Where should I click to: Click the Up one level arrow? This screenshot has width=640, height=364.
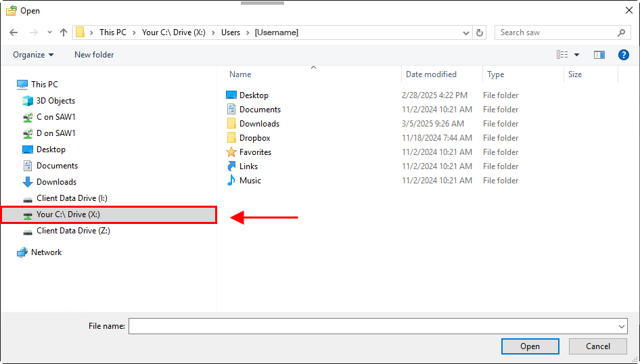(x=64, y=32)
